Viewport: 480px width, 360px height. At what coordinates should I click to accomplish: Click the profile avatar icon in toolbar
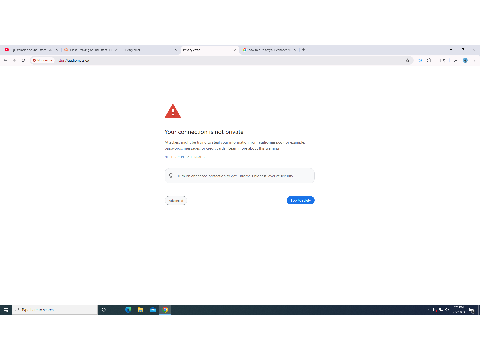pos(465,60)
